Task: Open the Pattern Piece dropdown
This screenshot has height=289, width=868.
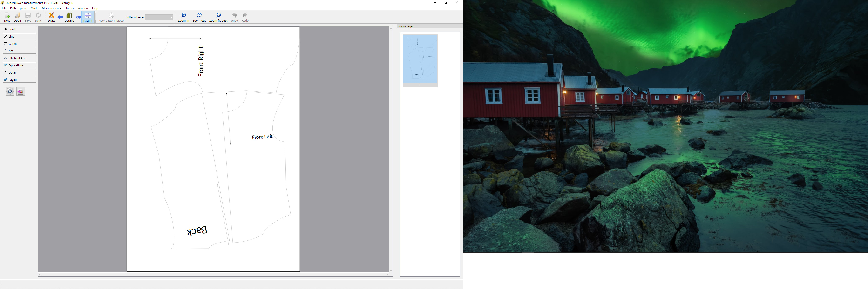Action: click(159, 17)
